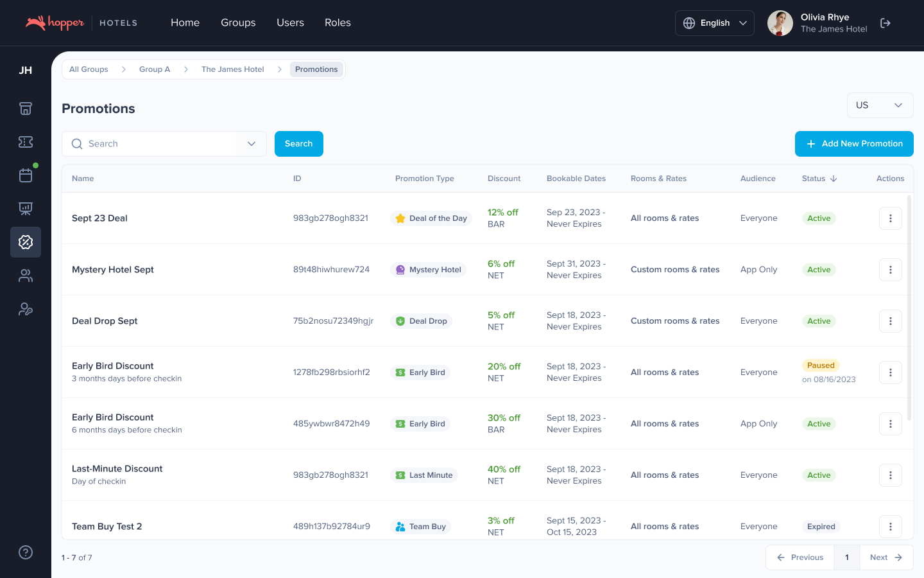Open the users group sidebar icon

point(26,276)
